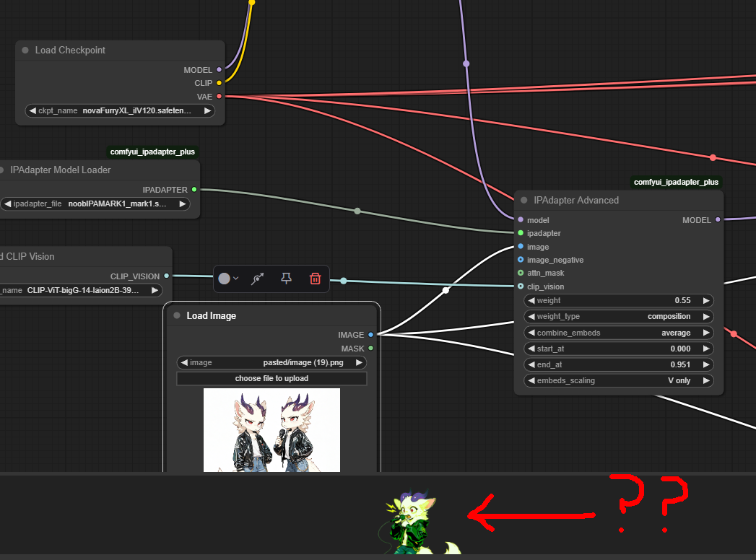Click next arrow on ckpt_name selector
This screenshot has width=756, height=560.
point(207,111)
